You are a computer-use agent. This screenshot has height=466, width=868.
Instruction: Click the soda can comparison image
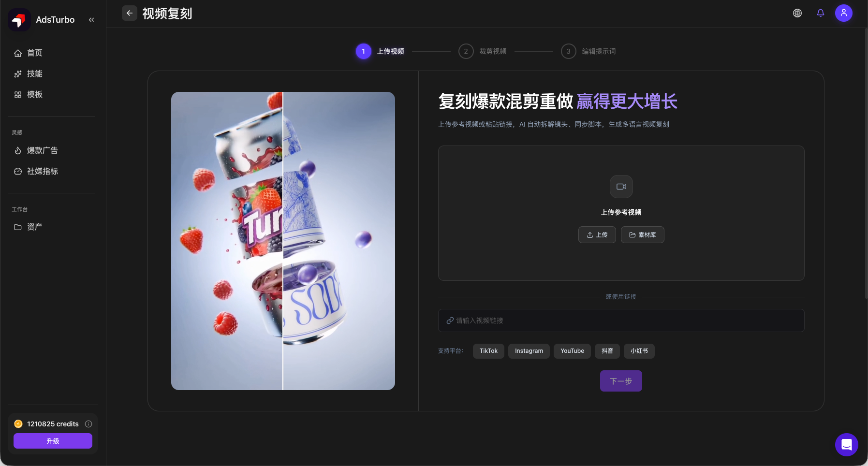[283, 241]
